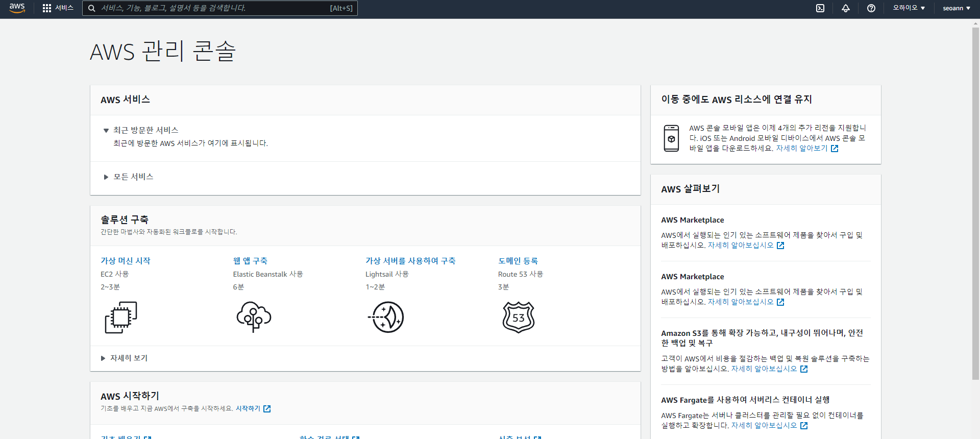Open 가상 서버를 사용하여 구축 link
The image size is (980, 439).
point(410,261)
